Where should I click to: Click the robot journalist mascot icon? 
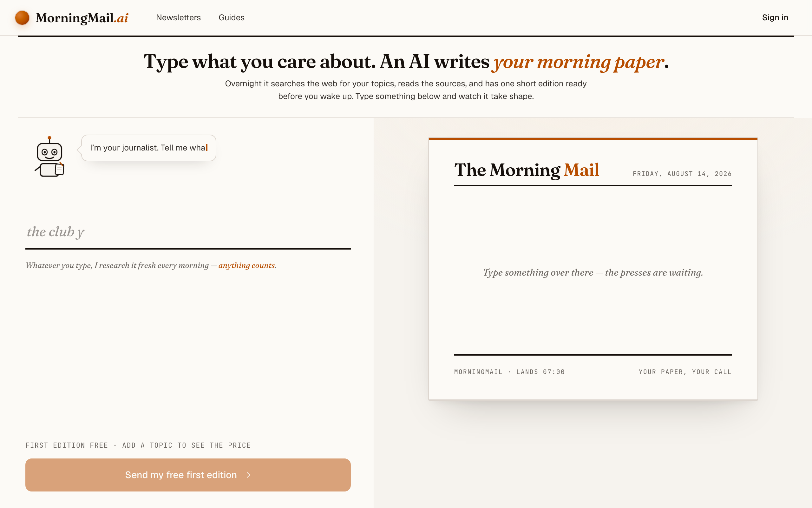[50, 157]
